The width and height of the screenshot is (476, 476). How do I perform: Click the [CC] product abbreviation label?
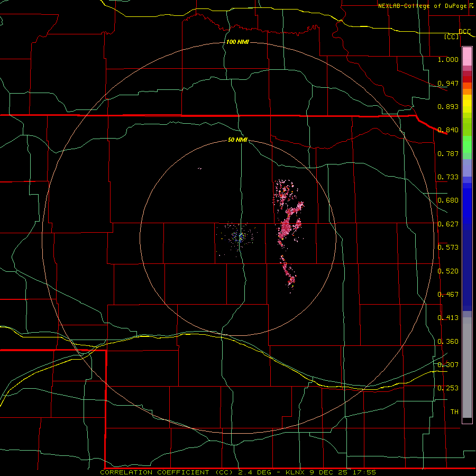(452, 36)
